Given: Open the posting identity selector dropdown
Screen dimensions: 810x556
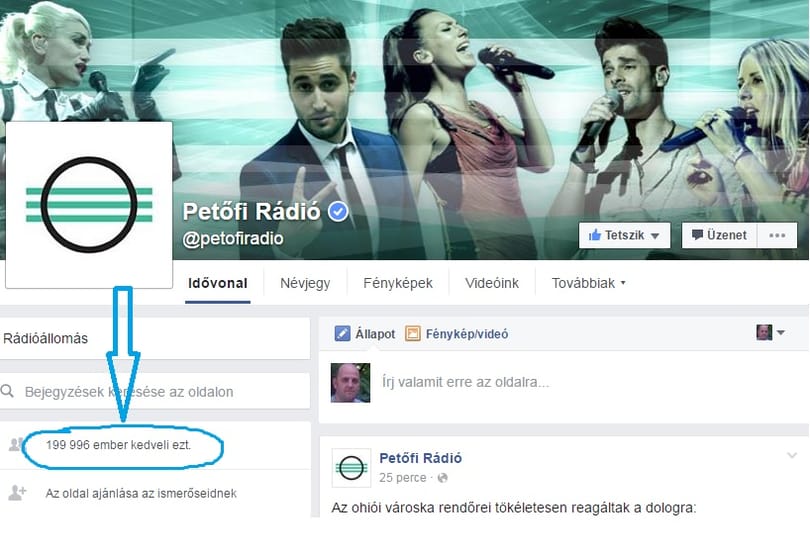Looking at the screenshot, I should (x=770, y=333).
